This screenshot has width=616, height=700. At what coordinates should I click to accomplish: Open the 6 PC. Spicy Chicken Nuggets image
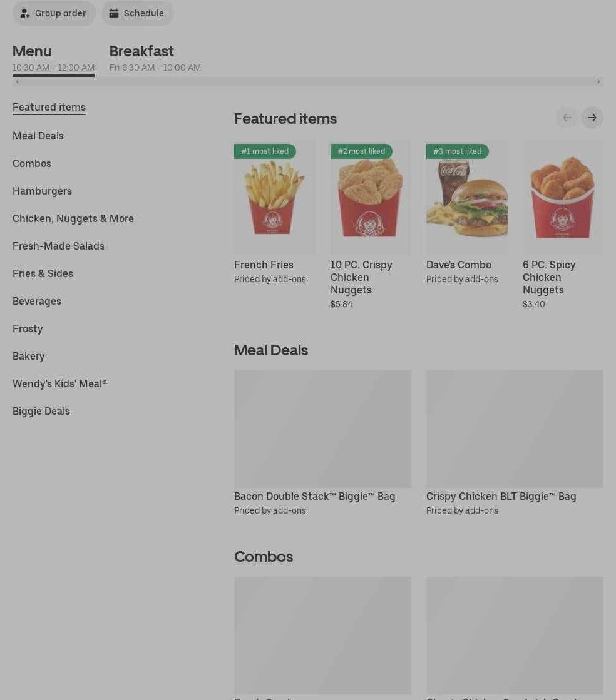[x=563, y=198]
